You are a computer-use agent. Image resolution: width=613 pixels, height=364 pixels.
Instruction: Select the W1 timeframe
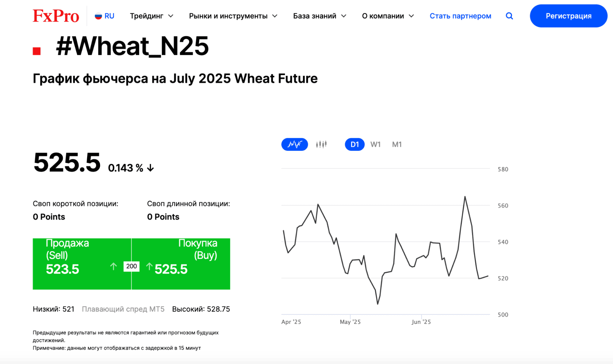click(375, 144)
